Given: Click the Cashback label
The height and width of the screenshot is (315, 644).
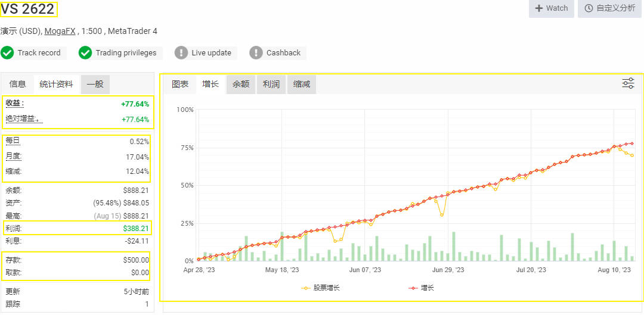Looking at the screenshot, I should [x=283, y=53].
